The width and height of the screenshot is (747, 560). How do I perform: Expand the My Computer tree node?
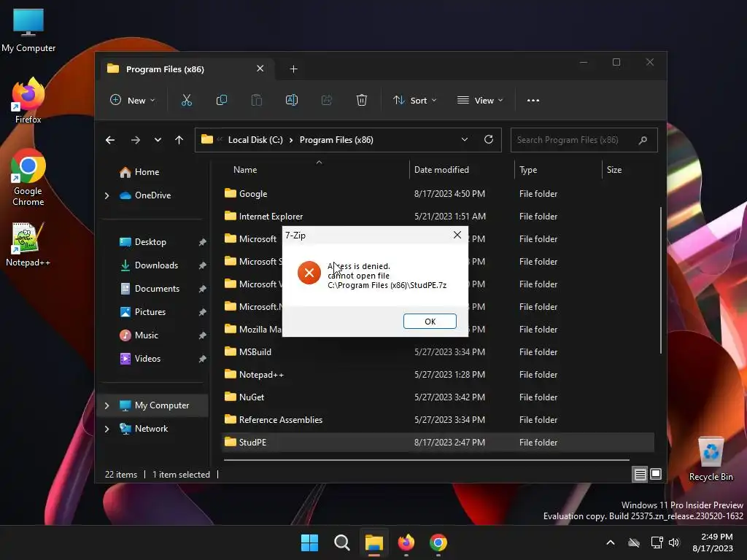click(x=107, y=405)
